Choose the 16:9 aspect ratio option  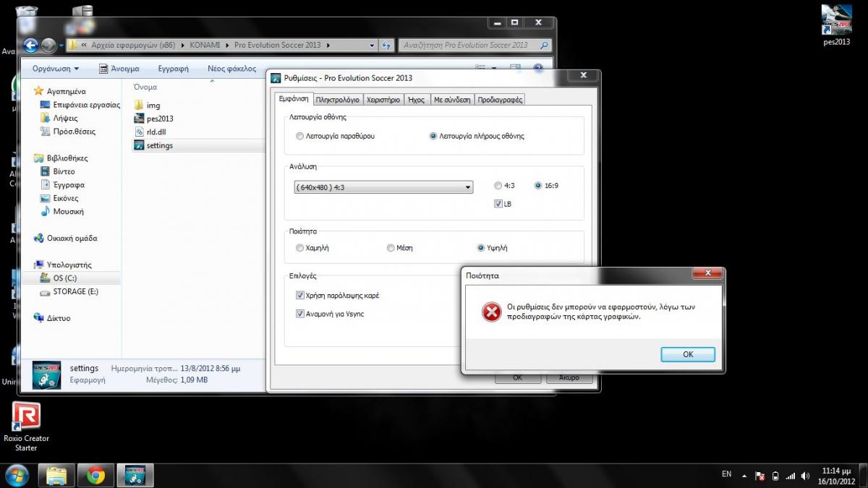click(x=546, y=186)
